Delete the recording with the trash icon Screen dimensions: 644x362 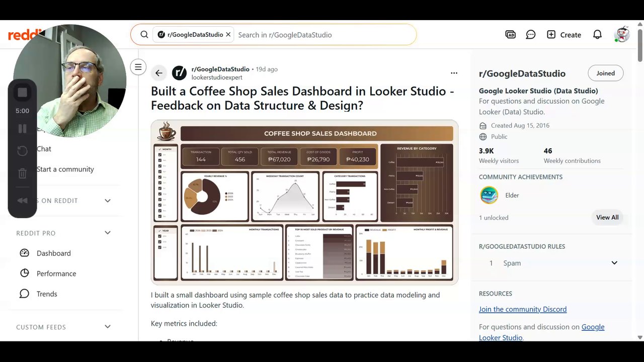[x=22, y=173]
